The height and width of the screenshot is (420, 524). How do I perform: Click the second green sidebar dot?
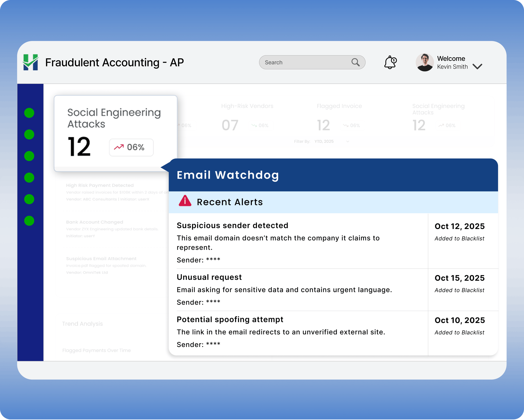pyautogui.click(x=29, y=134)
